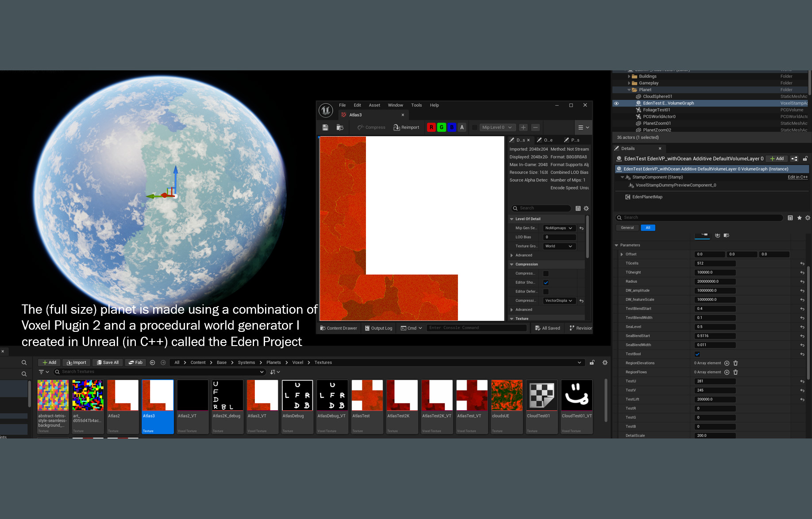
Task: Click the Reimport button
Action: (x=406, y=127)
